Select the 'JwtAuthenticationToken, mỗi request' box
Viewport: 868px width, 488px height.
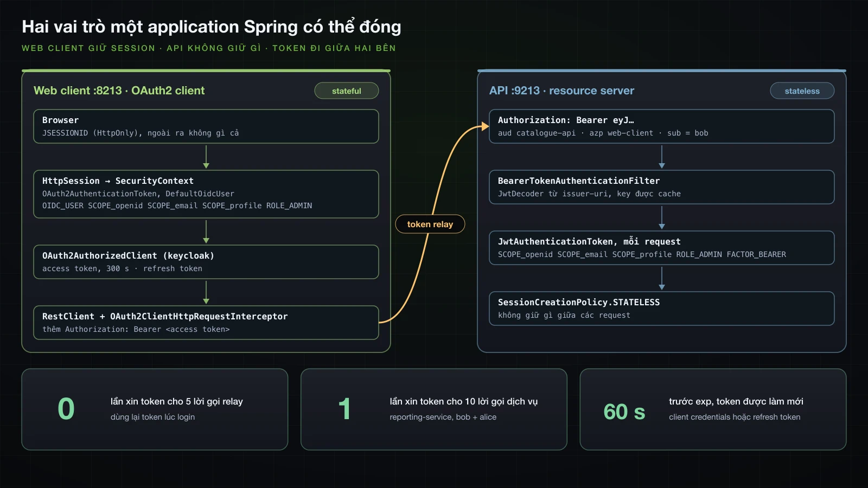tap(662, 248)
